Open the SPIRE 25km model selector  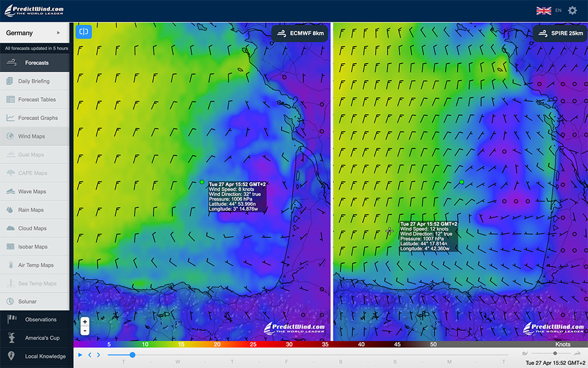tap(560, 34)
